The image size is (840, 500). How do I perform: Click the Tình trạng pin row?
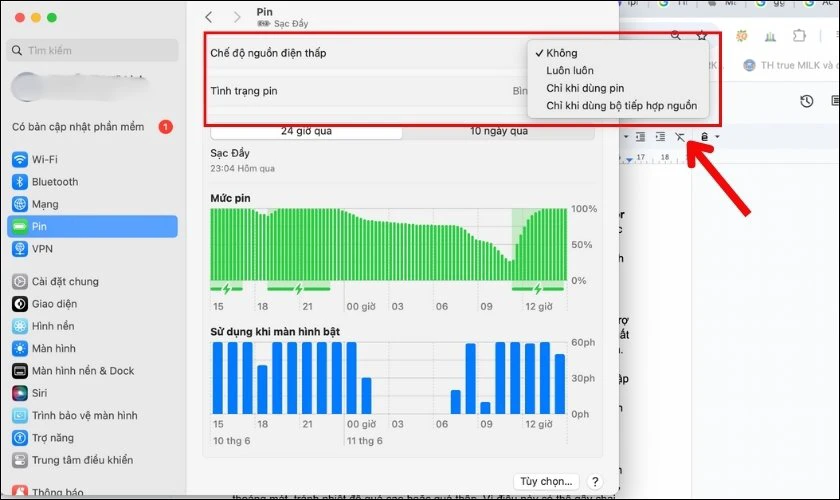click(365, 91)
